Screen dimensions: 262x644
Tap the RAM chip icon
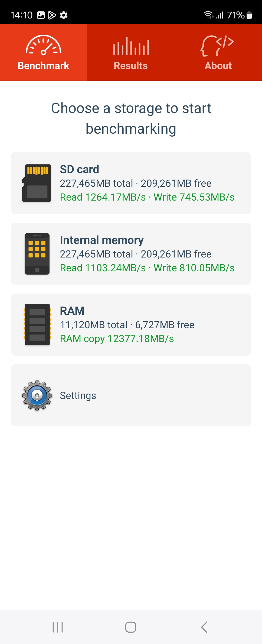(37, 324)
